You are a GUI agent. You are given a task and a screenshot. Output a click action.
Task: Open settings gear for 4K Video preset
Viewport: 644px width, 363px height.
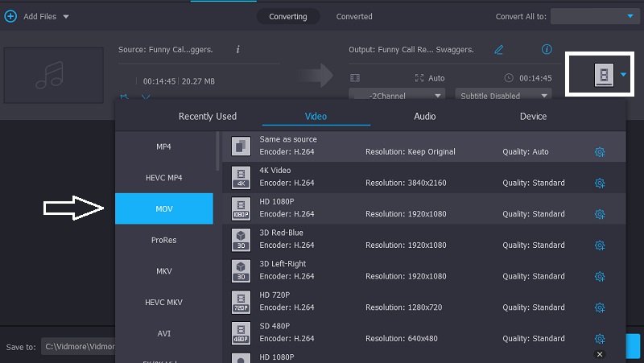[599, 183]
